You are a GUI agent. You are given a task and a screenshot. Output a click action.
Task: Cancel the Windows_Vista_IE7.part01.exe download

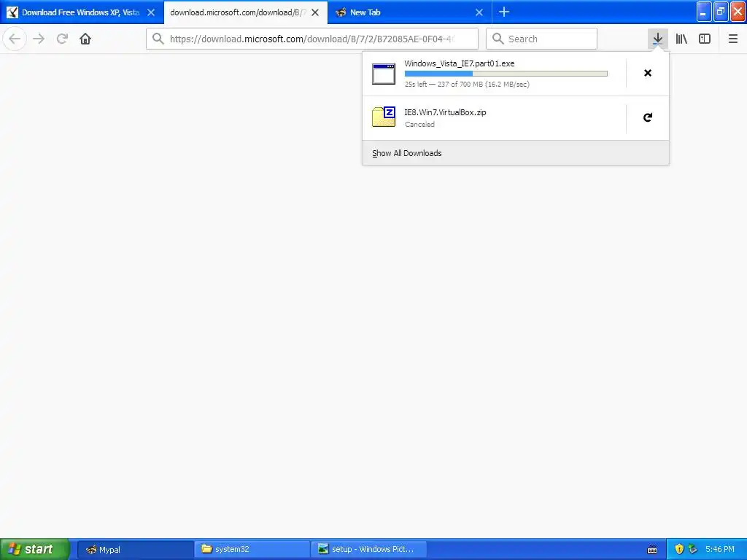click(x=648, y=73)
